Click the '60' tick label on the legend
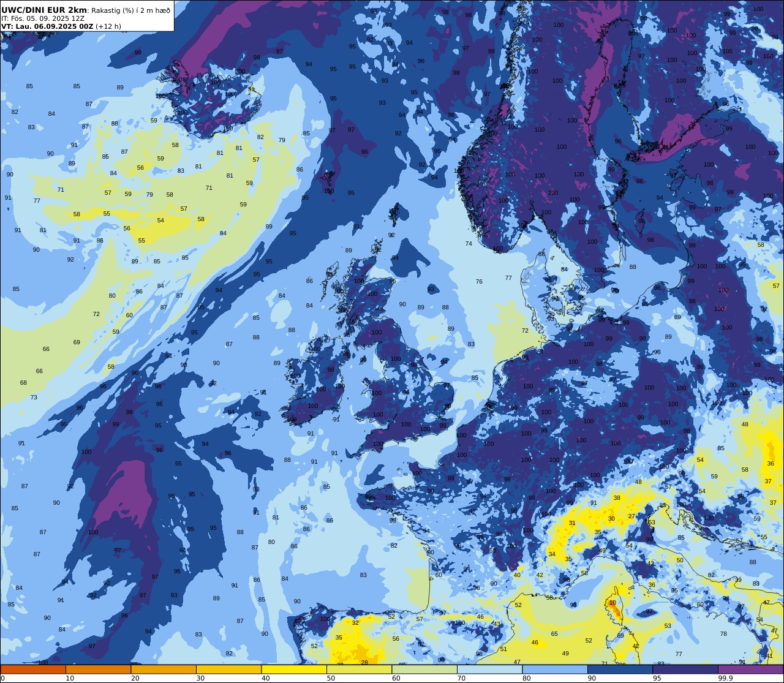 pos(396,678)
